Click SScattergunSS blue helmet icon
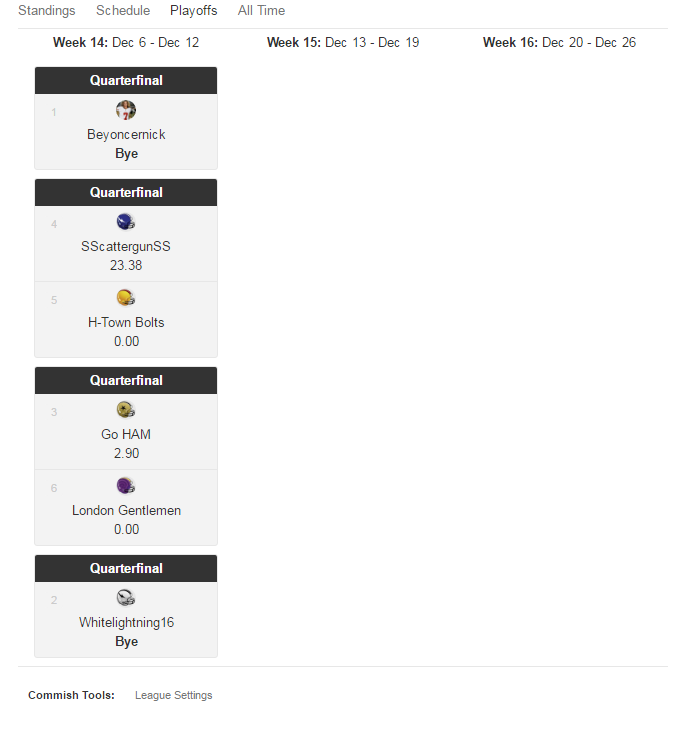 coord(126,222)
